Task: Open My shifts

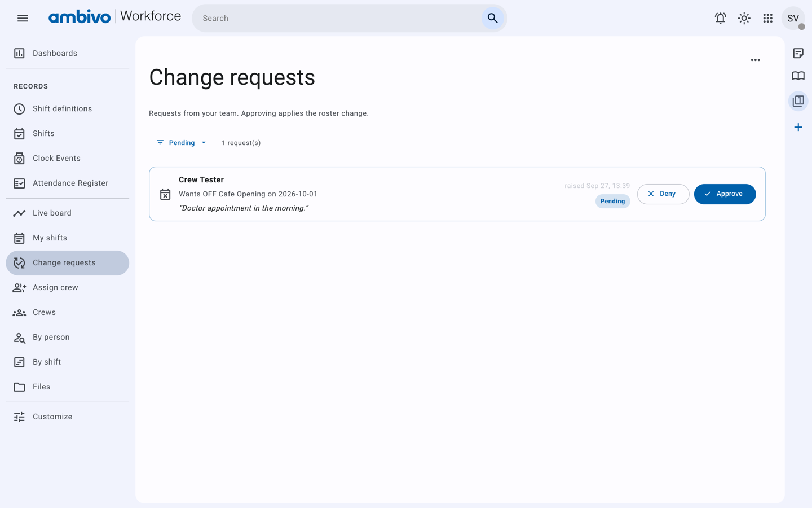Action: pyautogui.click(x=67, y=238)
